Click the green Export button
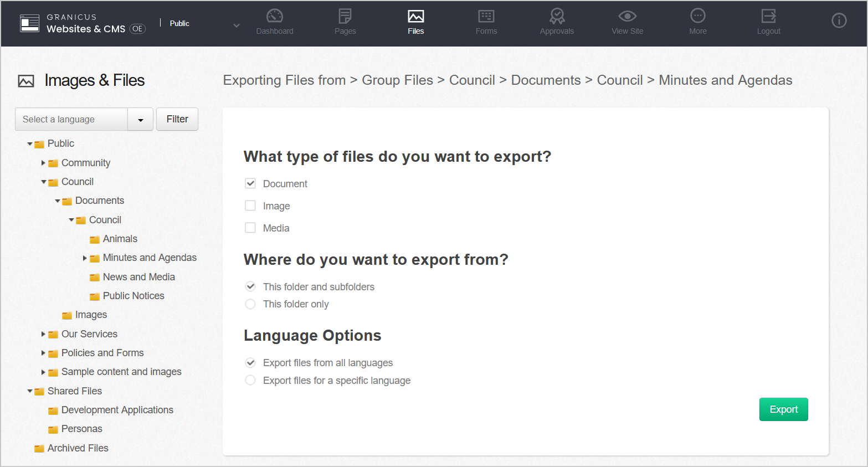 [783, 409]
